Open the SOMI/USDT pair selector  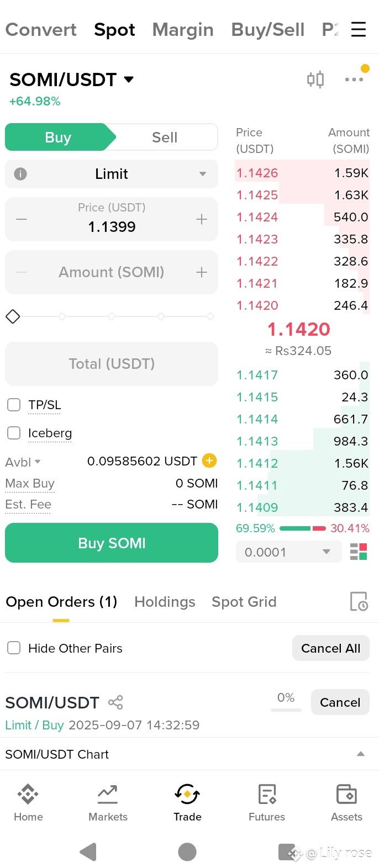point(72,80)
